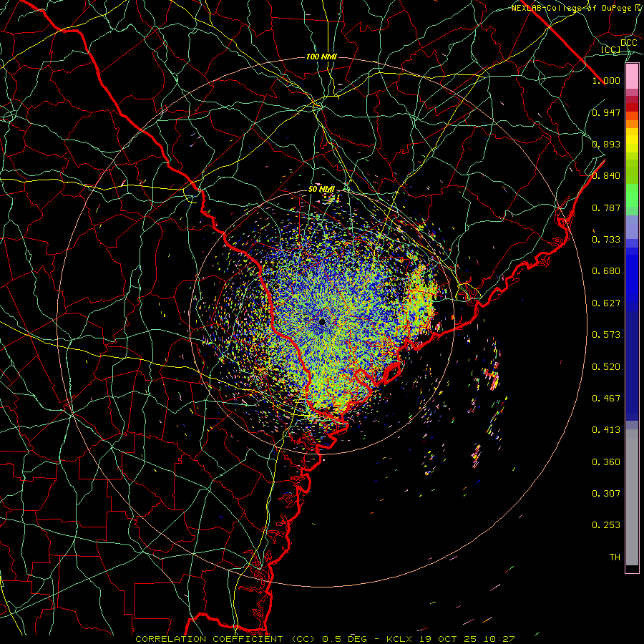
Task: Click the 0.947 scale value
Action: (606, 112)
